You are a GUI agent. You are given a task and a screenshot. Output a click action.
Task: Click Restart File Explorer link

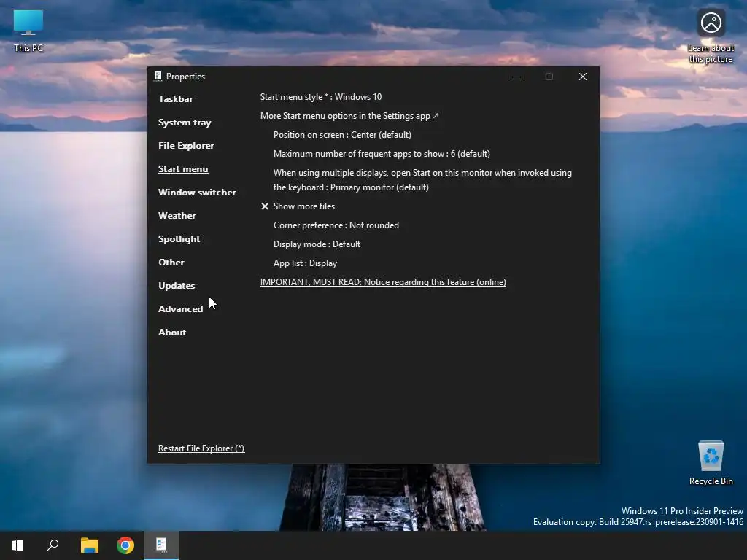[x=201, y=448]
